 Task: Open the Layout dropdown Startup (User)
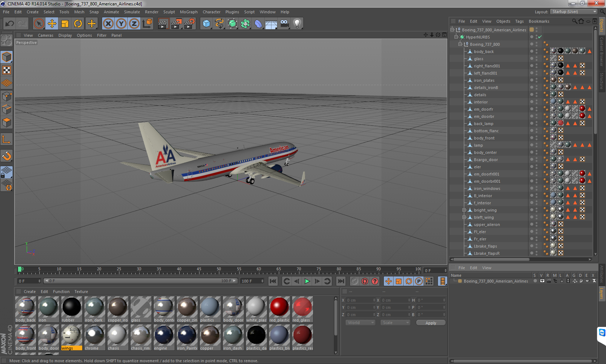pos(574,12)
